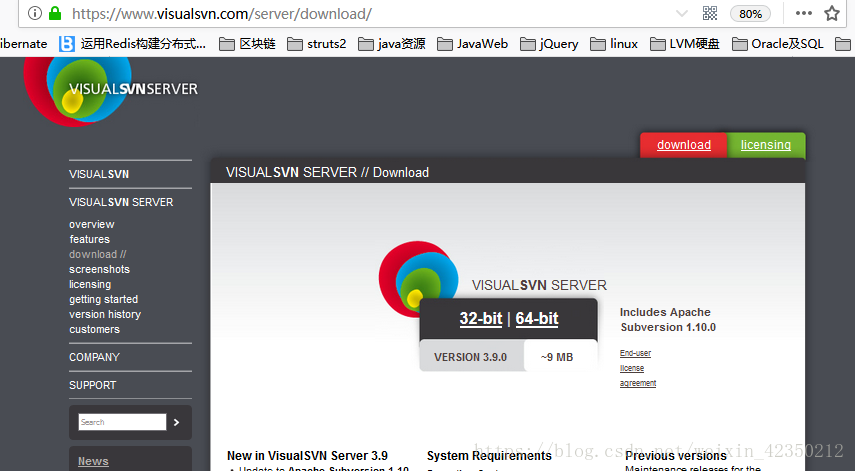Download the 32-bit installer
The height and width of the screenshot is (471, 855).
(480, 318)
